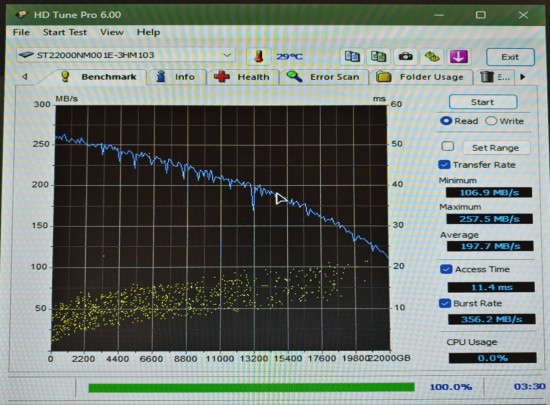Click the camera save screenshot icon

click(405, 56)
